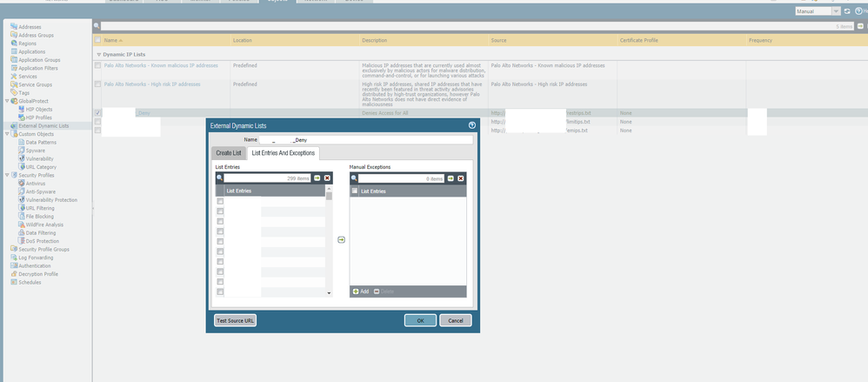Collapse the Security Profiles tree node
Screen dimensions: 868x382
point(7,175)
